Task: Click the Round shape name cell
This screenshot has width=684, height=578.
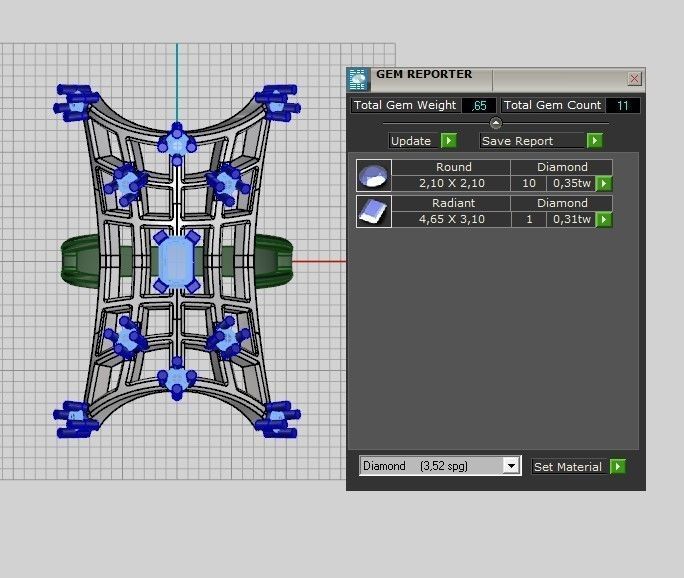Action: coord(451,167)
